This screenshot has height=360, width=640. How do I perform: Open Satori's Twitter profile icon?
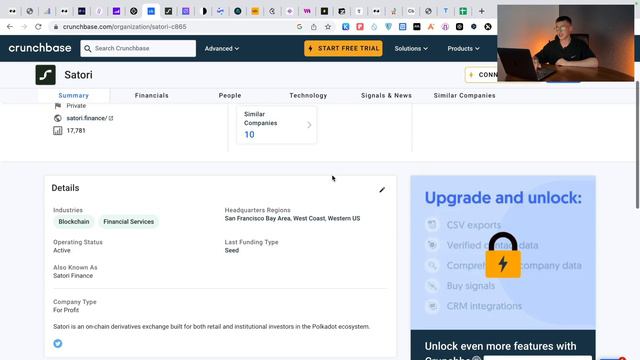[58, 344]
